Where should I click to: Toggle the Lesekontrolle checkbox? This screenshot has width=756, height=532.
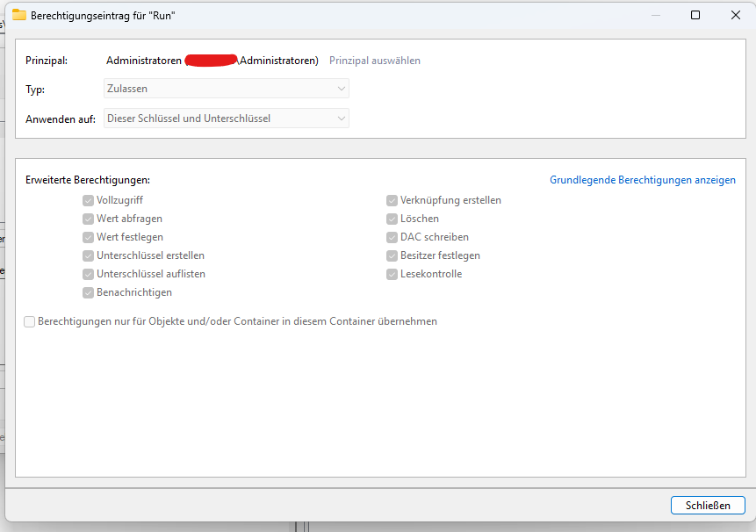click(392, 274)
